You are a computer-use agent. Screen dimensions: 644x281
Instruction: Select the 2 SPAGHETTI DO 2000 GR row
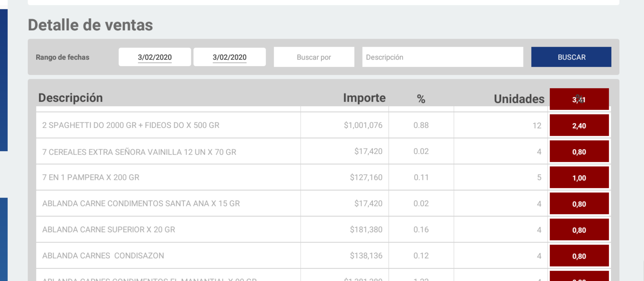(131, 125)
